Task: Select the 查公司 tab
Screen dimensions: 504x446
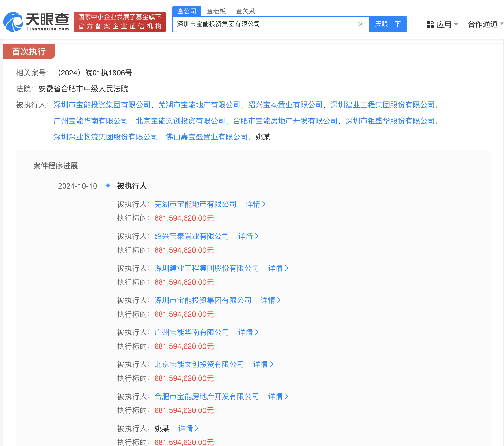Action: [x=187, y=11]
